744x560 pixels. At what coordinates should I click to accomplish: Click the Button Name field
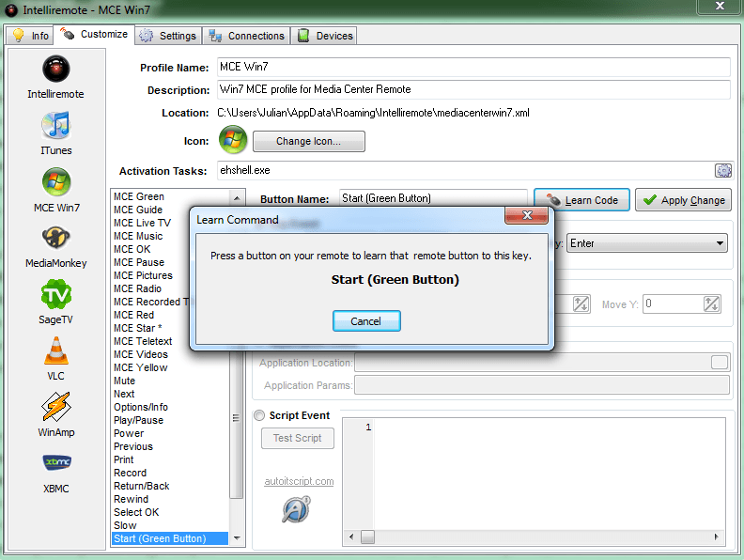433,199
